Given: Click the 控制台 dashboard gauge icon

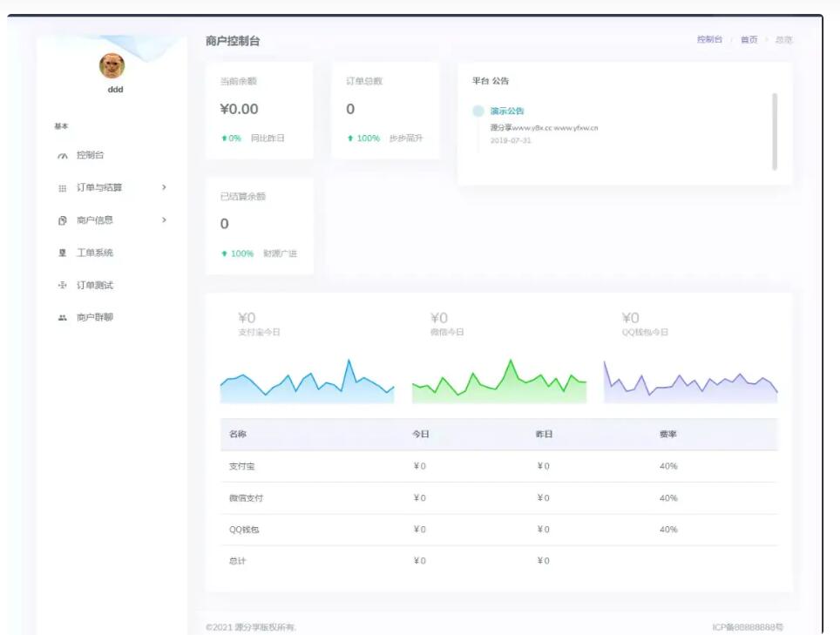Looking at the screenshot, I should click(63, 156).
